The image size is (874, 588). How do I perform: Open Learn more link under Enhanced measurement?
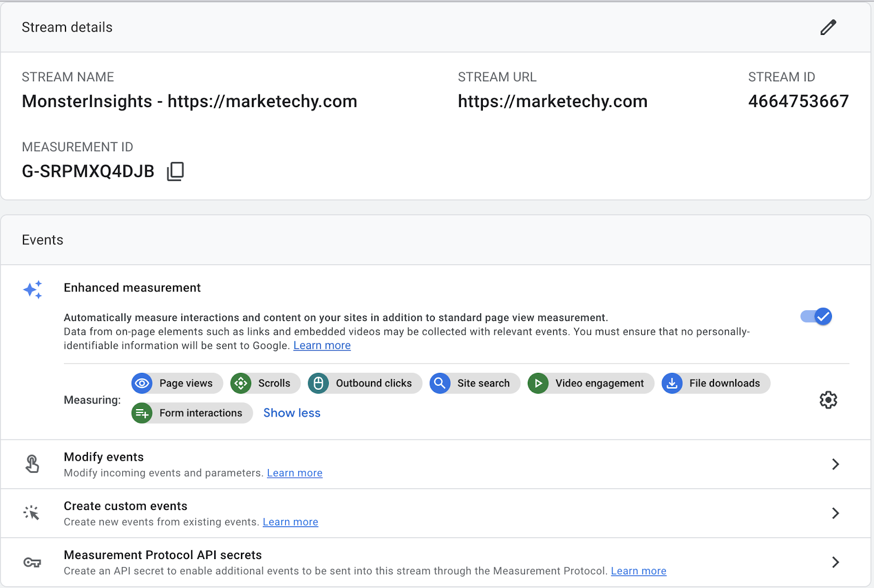(322, 346)
